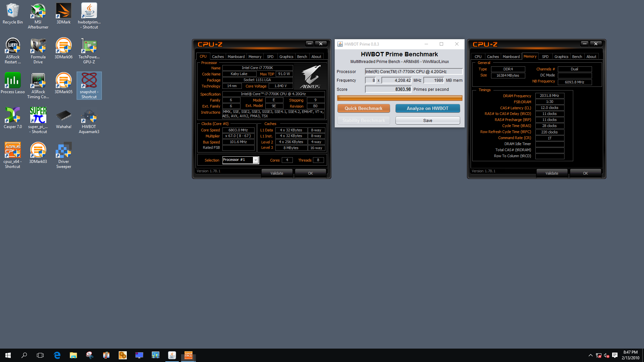Expand hidden system tray icons
The height and width of the screenshot is (362, 644).
(x=590, y=355)
